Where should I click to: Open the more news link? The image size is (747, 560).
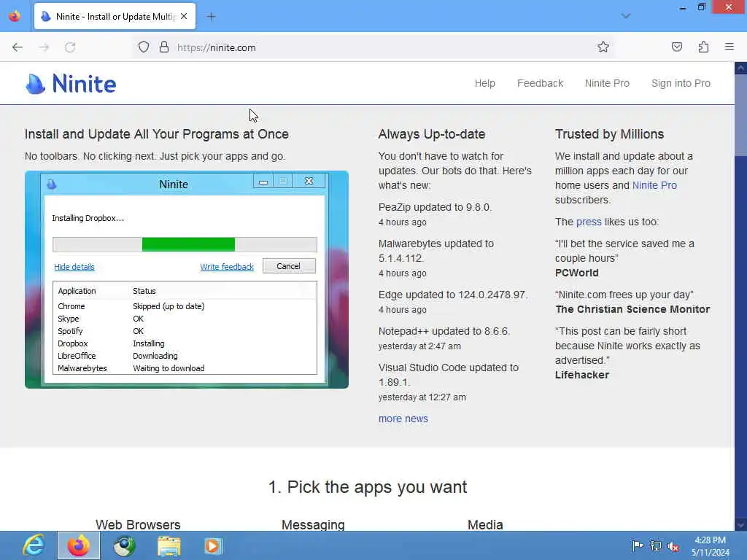tap(403, 419)
